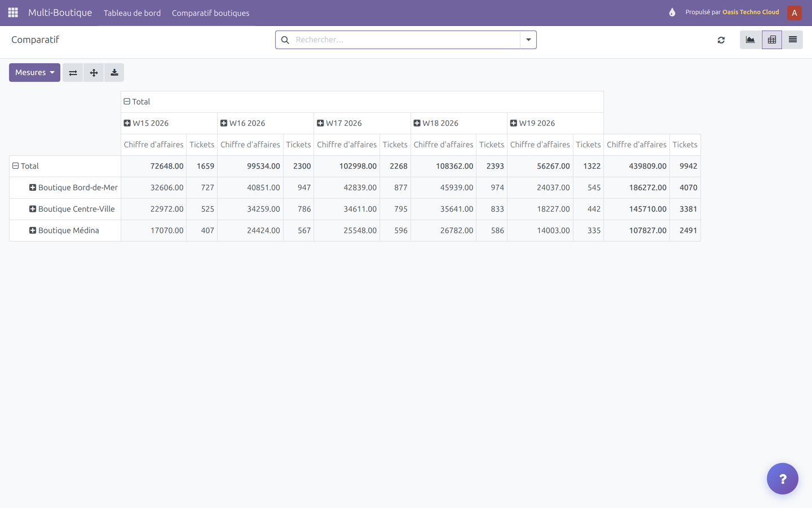Sort by the grand total Chiffre d'affaires header
This screenshot has height=508, width=812.
(x=637, y=144)
